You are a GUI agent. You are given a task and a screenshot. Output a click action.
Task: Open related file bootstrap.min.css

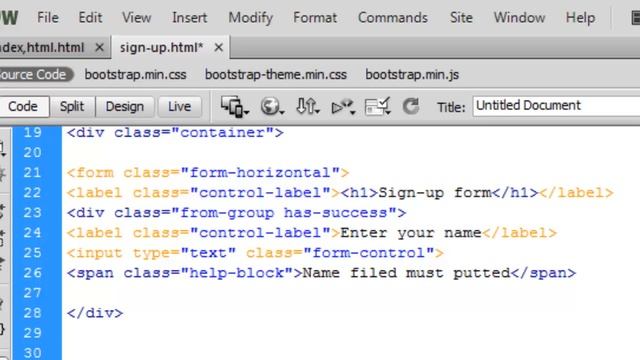136,75
